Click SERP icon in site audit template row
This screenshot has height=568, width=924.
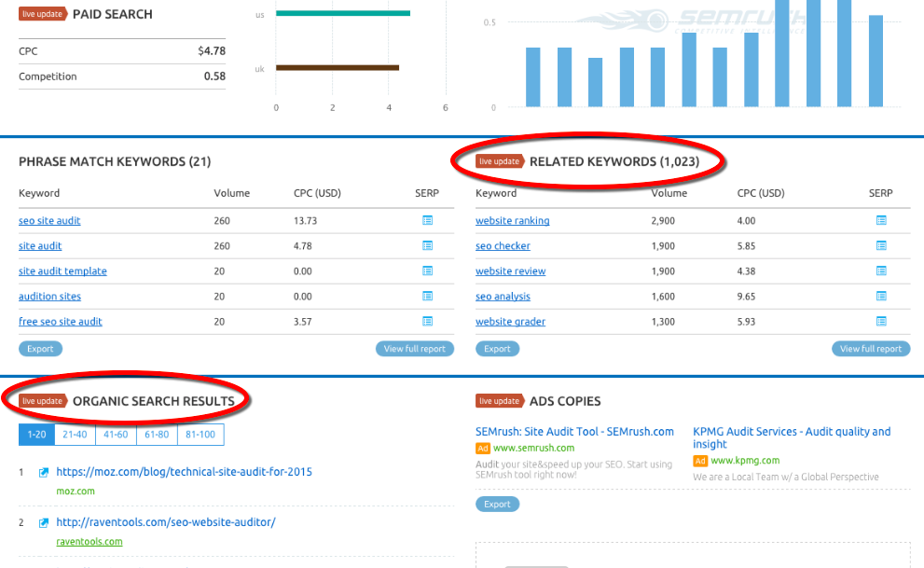point(427,271)
